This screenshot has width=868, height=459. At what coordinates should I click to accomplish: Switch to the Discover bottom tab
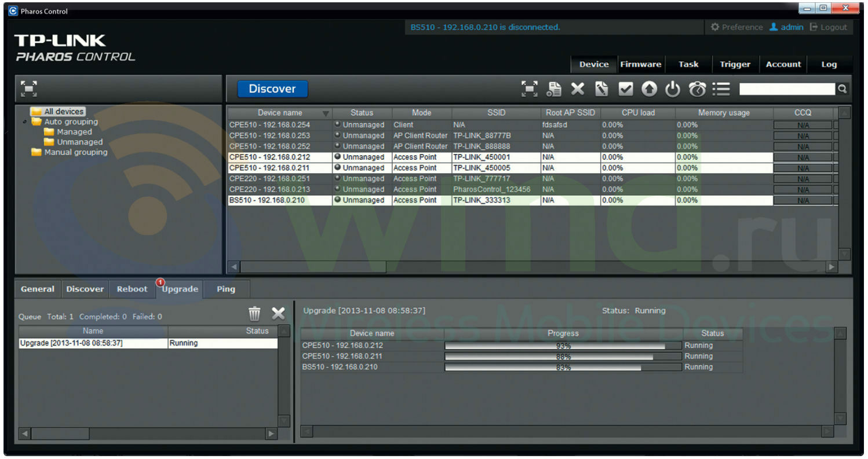click(x=85, y=289)
